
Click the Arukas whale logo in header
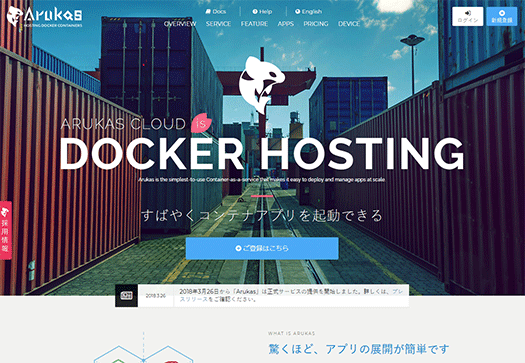click(x=45, y=16)
